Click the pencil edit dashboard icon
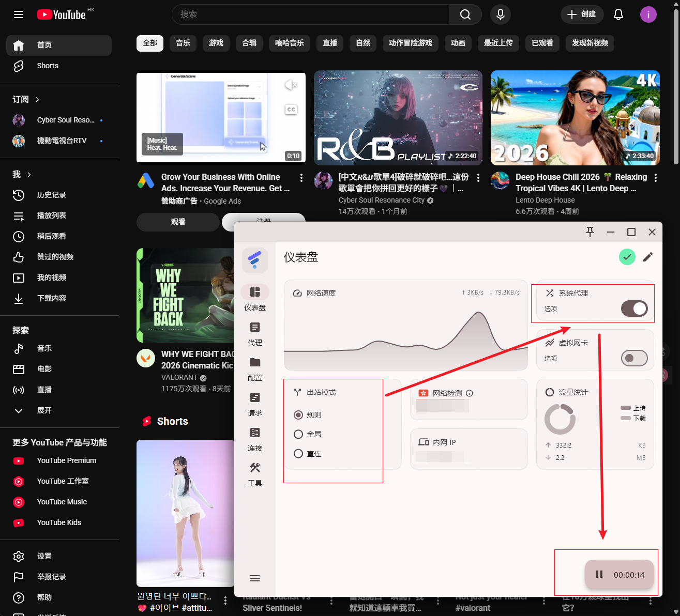The image size is (680, 616). (647, 257)
